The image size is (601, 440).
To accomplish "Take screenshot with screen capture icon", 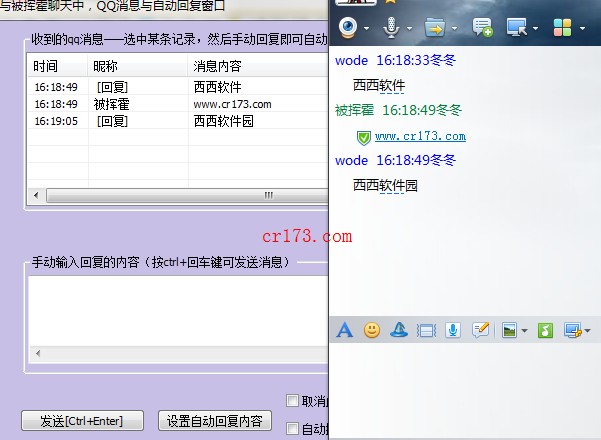I will coord(573,330).
